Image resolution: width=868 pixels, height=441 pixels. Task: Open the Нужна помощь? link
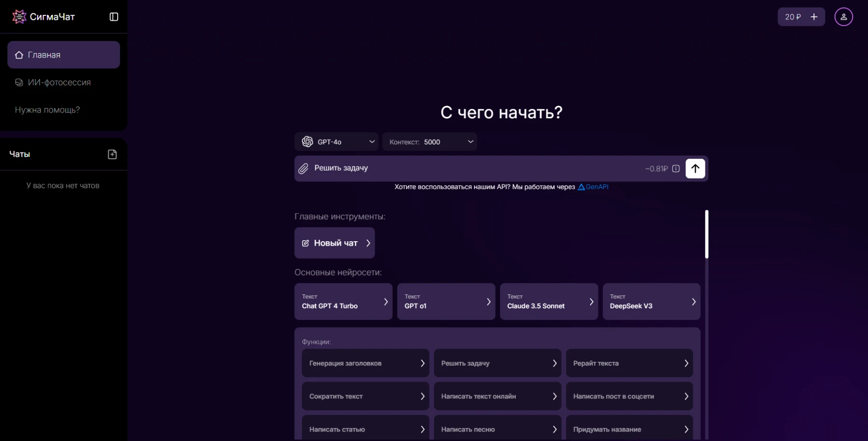[x=47, y=110]
